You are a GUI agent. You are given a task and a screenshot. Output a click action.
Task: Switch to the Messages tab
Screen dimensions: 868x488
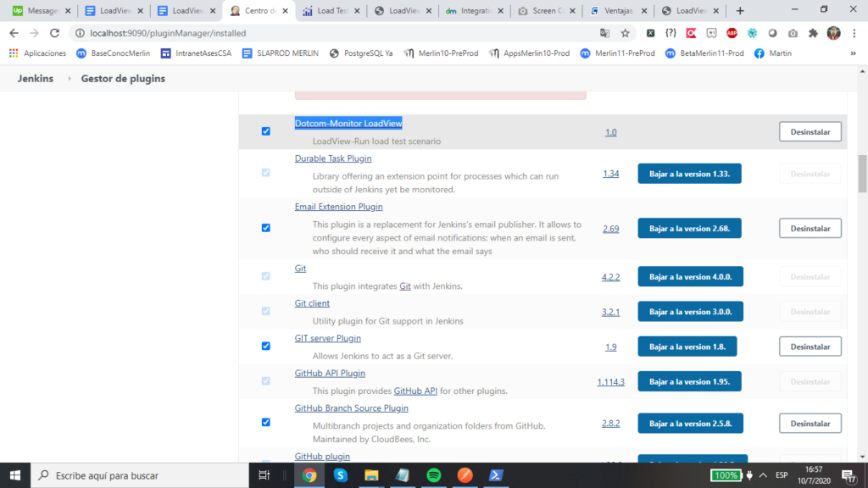(42, 10)
